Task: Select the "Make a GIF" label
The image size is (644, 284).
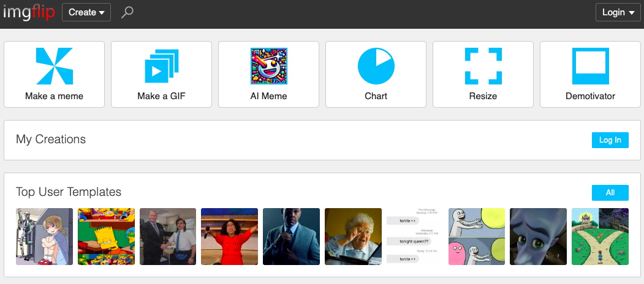Action: (161, 96)
